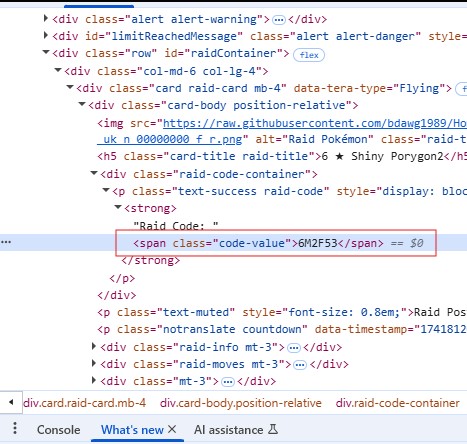Screen dimensions: 467x444
Task: Click ellipsis badge in alert-warning div
Action: [279, 20]
